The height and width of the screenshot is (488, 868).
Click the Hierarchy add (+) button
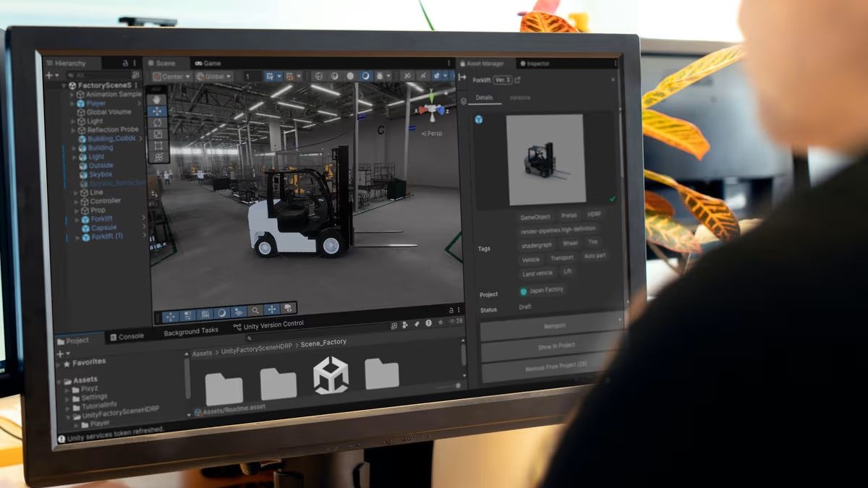[48, 74]
